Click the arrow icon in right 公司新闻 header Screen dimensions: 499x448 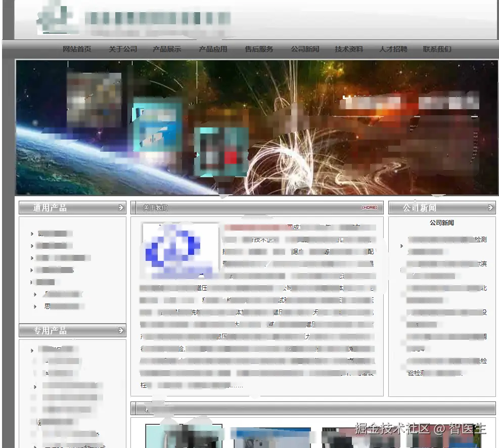pyautogui.click(x=490, y=207)
